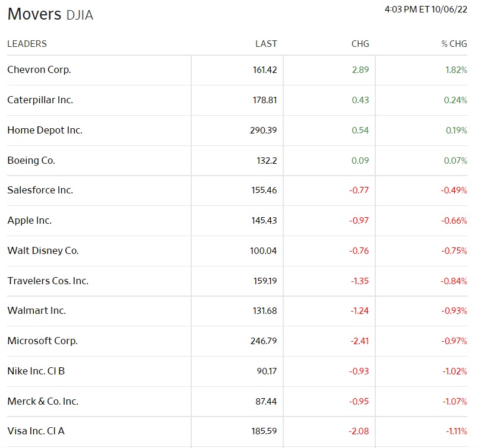Open the Home Depot Inc. link
The width and height of the screenshot is (478, 448).
(x=45, y=130)
